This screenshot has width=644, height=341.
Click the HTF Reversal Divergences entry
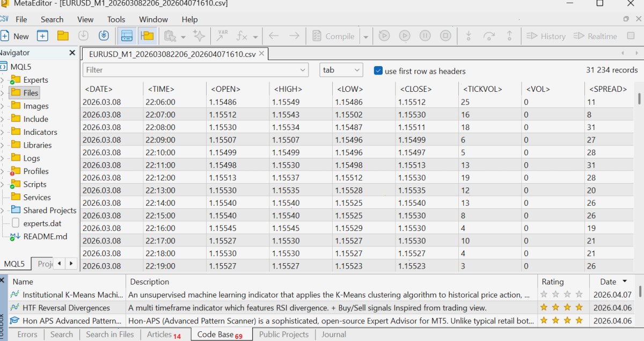(x=66, y=308)
